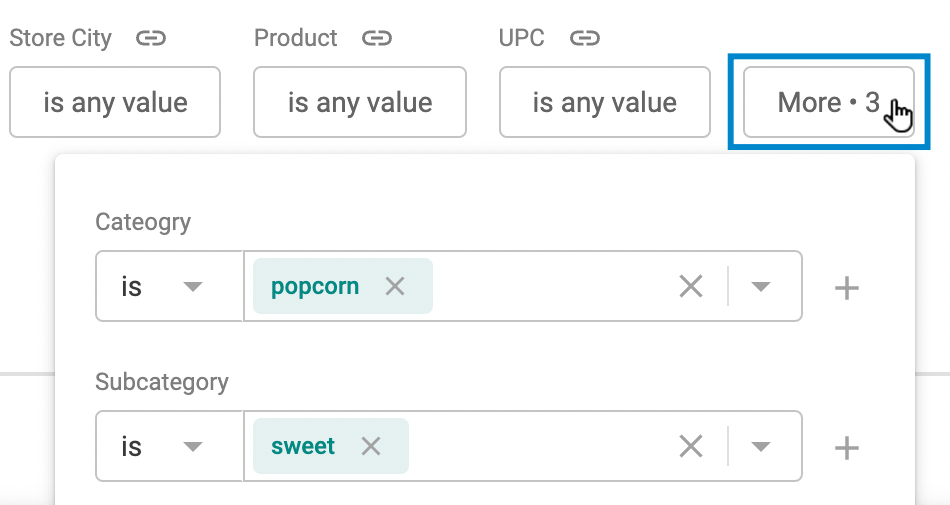The image size is (950, 505).
Task: Clear all values in the Subcategory filter
Action: point(691,446)
